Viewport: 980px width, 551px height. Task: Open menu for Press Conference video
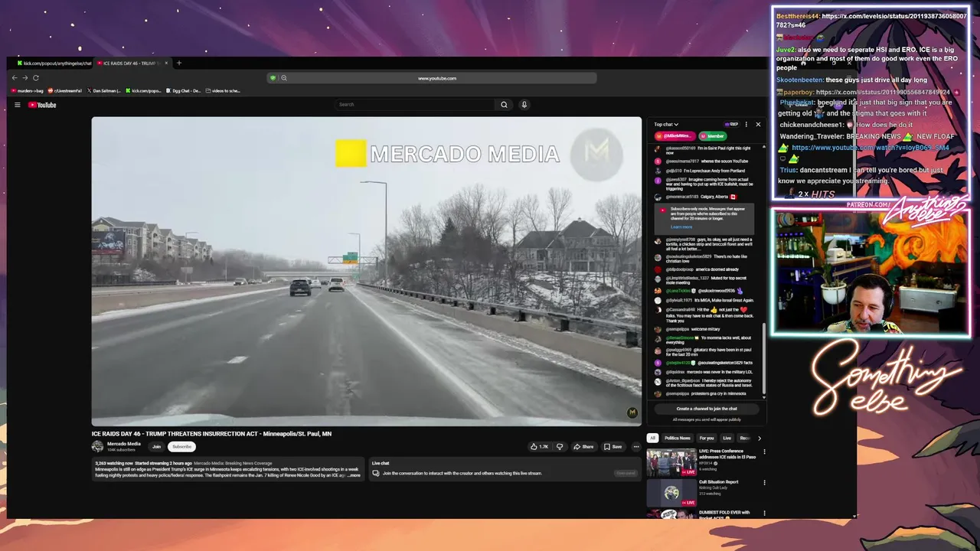pos(763,452)
